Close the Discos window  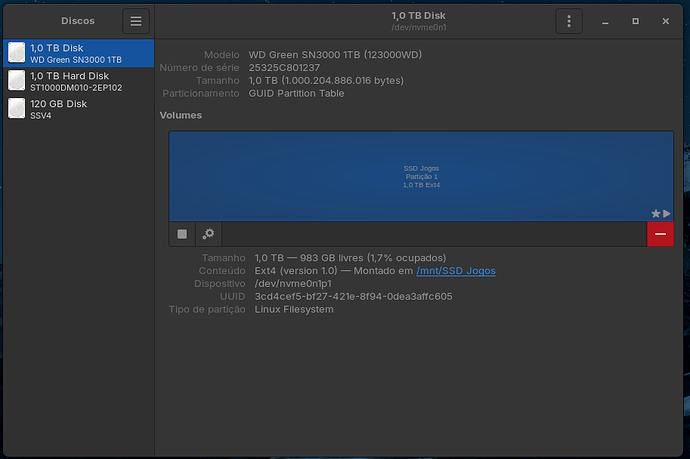(x=666, y=21)
